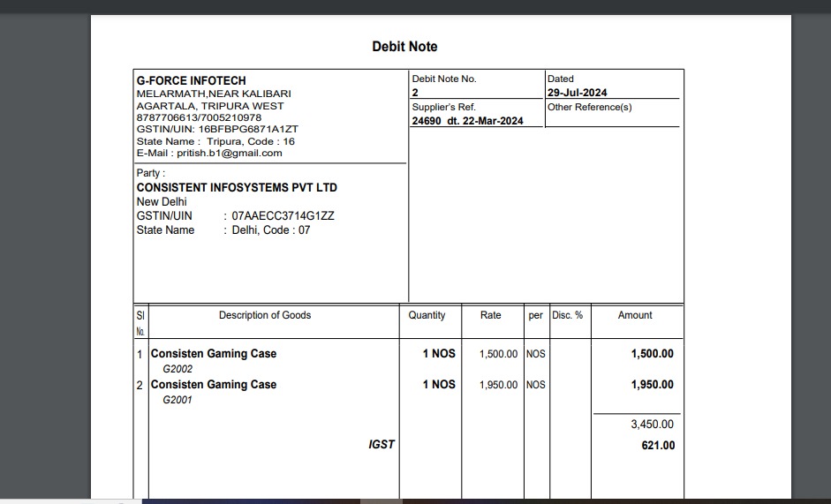This screenshot has height=504, width=831.
Task: Click the Description of Goods column header
Action: pyautogui.click(x=265, y=315)
